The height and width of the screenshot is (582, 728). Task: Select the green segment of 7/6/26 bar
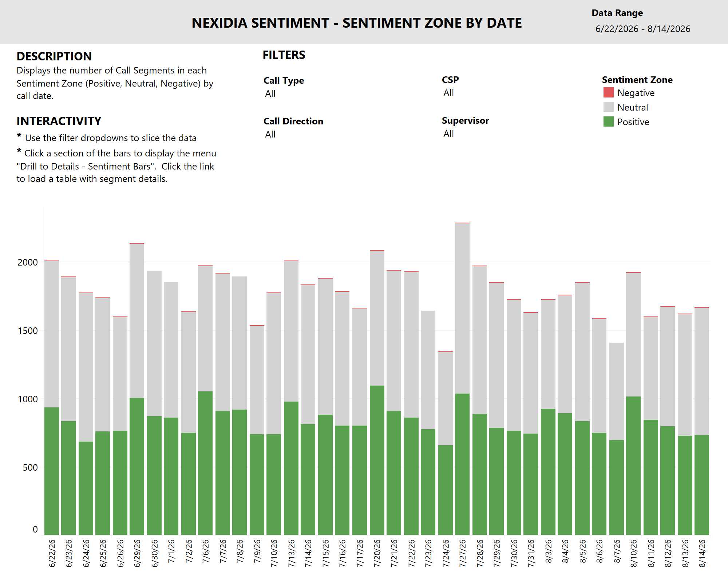tap(205, 463)
